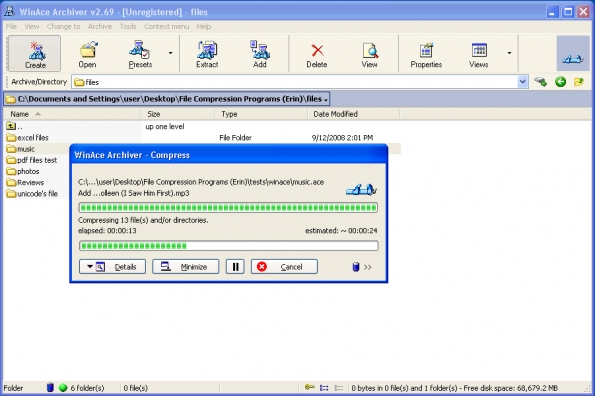Click the blue cylinder icon in dialog
The height and width of the screenshot is (396, 595).
tap(356, 267)
